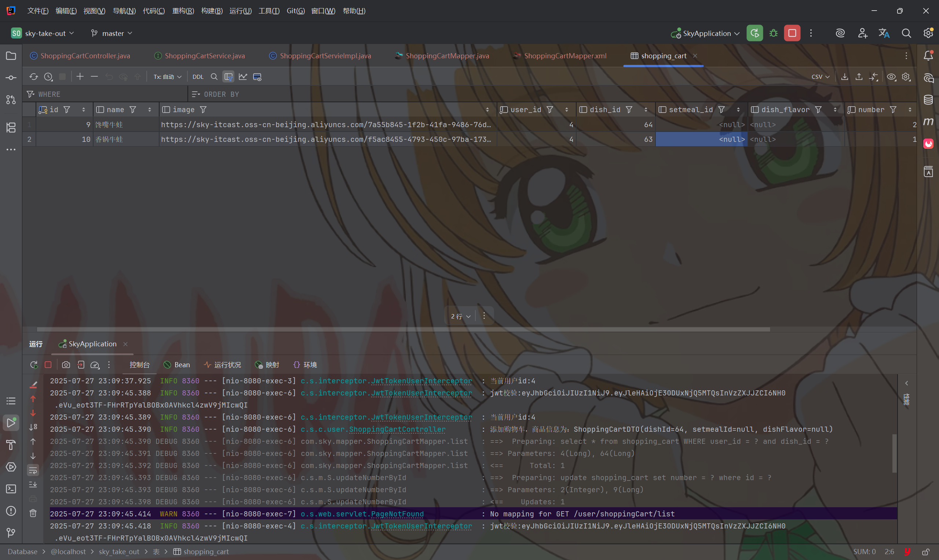Click the database refresh/reload data icon
The width and height of the screenshot is (939, 560).
coord(34,77)
